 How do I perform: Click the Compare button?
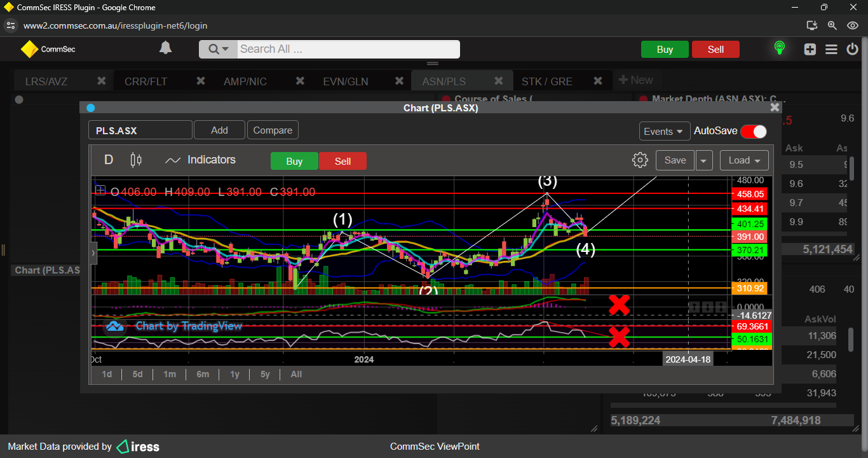click(273, 130)
